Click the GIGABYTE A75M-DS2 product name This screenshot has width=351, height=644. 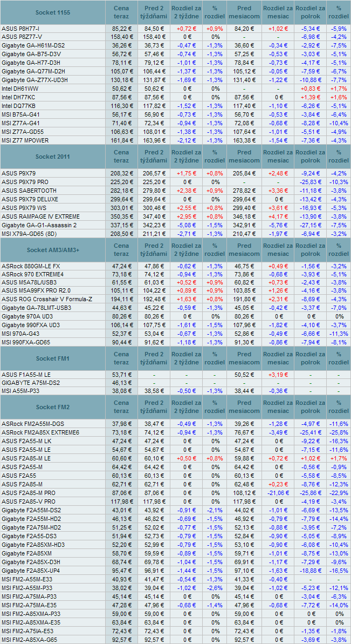pos(31,382)
